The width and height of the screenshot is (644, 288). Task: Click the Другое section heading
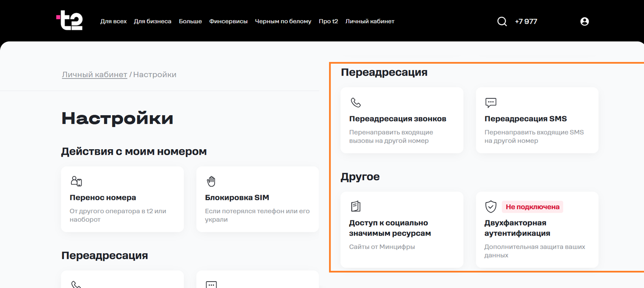(x=360, y=177)
